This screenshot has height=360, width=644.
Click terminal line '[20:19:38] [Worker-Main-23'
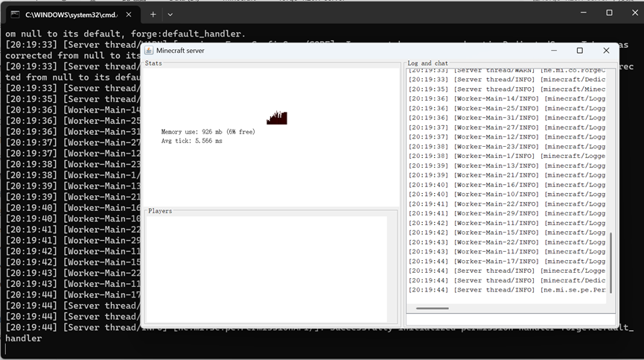click(x=73, y=164)
